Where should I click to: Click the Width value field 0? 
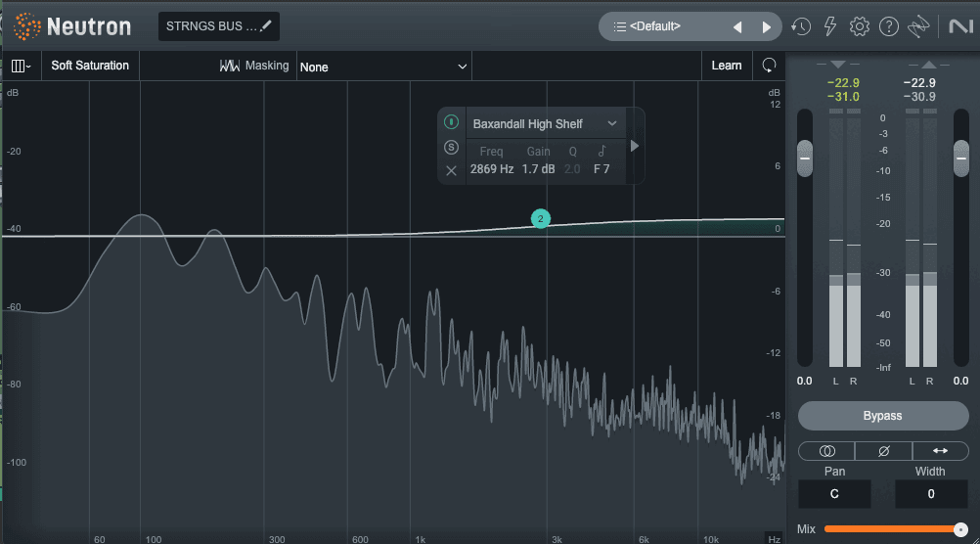coord(931,494)
